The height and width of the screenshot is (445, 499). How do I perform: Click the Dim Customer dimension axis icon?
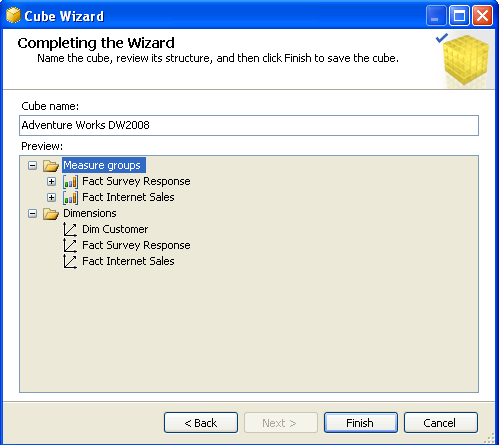[70, 229]
